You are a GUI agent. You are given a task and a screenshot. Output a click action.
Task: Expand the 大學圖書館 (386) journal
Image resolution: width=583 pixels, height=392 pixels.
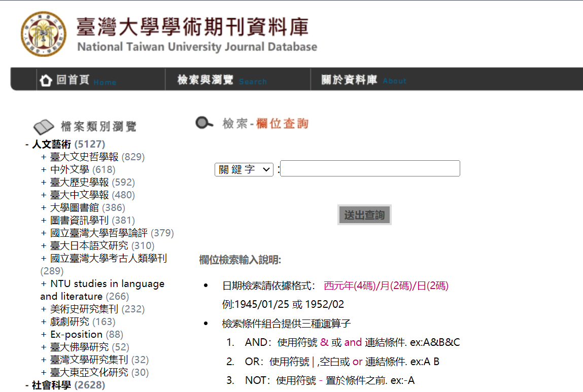[x=83, y=207]
